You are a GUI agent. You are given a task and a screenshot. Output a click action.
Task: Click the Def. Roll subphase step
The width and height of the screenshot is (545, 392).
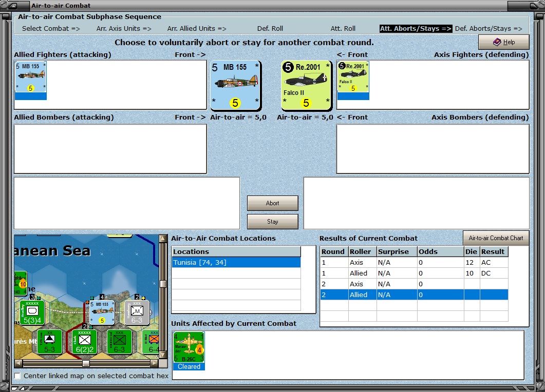270,28
